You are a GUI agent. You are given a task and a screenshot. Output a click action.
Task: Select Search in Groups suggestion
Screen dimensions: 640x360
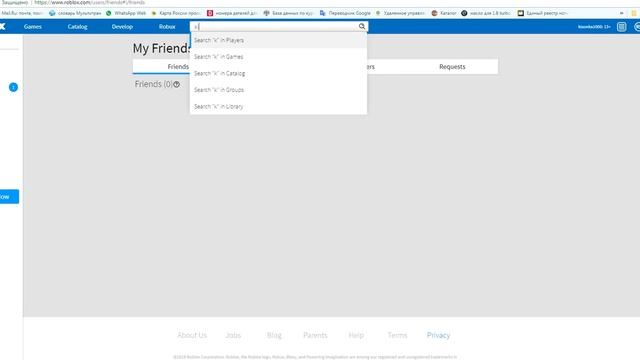click(x=278, y=90)
